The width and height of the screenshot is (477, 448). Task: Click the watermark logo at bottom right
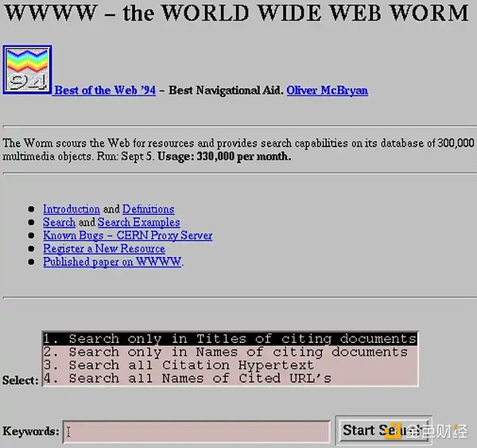point(428,431)
